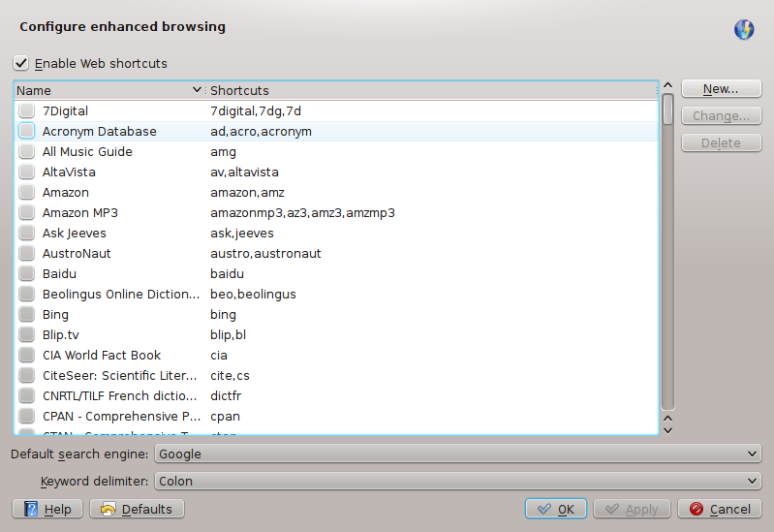The image size is (774, 532).
Task: Click the scroll down arrow of the list
Action: pos(667,428)
